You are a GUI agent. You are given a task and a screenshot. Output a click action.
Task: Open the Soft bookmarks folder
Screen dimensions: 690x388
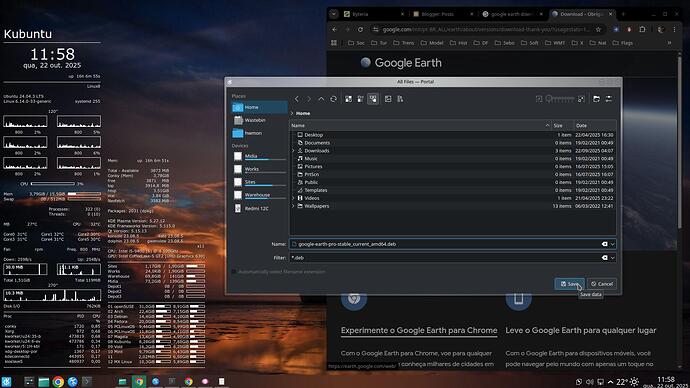pos(529,43)
